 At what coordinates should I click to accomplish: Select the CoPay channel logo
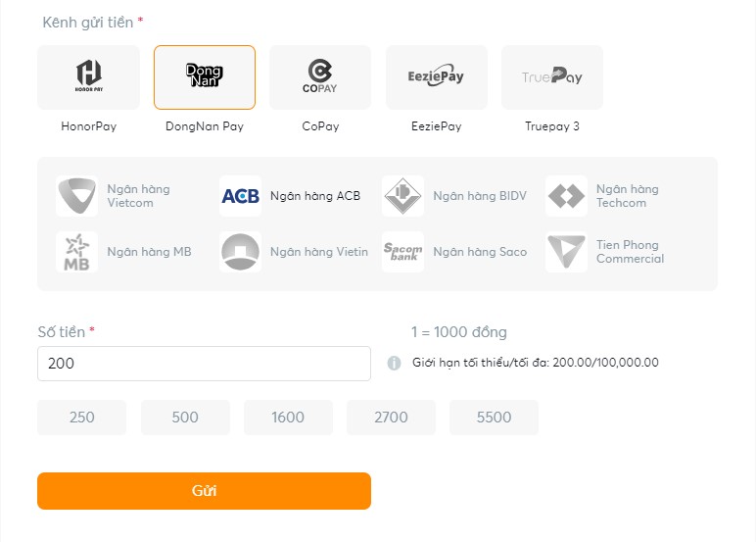click(320, 77)
